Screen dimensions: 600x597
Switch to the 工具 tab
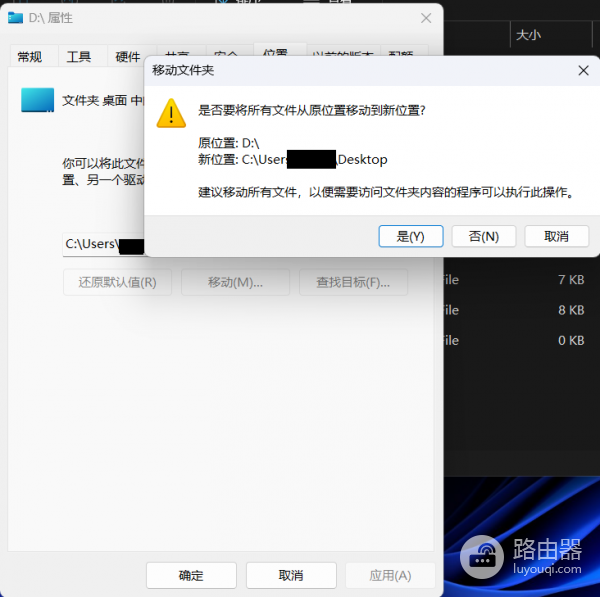coord(79,57)
